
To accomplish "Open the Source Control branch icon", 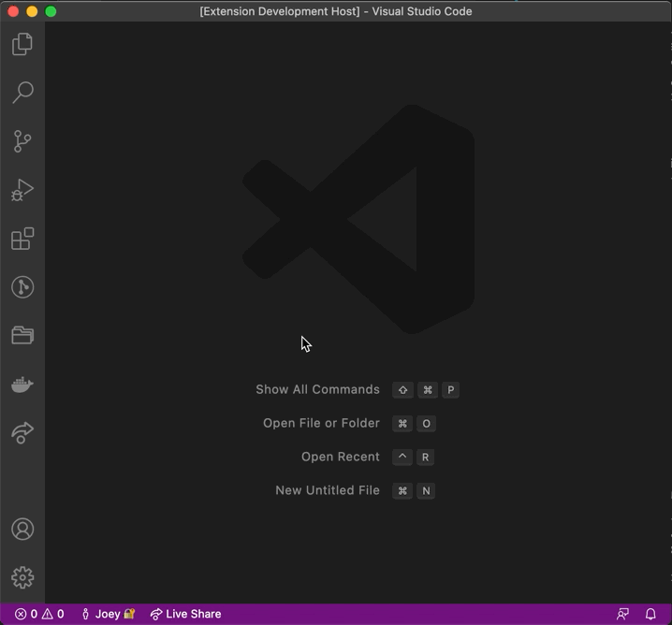I will point(22,141).
